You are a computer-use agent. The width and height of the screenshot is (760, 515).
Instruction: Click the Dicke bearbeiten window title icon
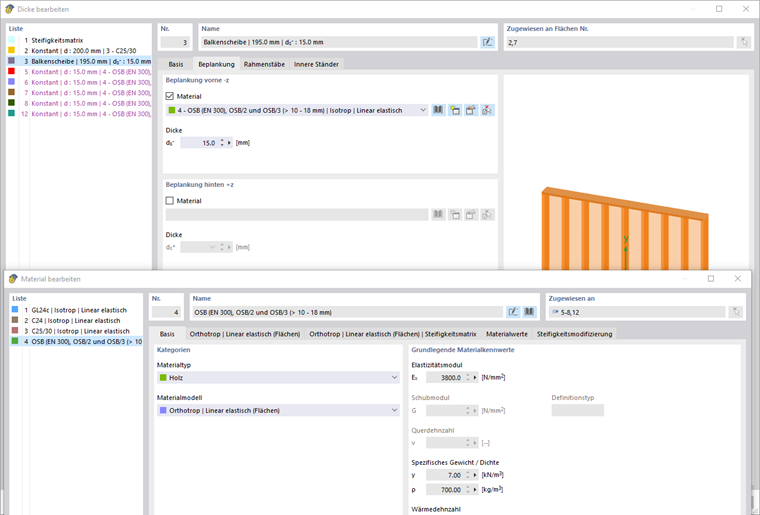tap(9, 9)
